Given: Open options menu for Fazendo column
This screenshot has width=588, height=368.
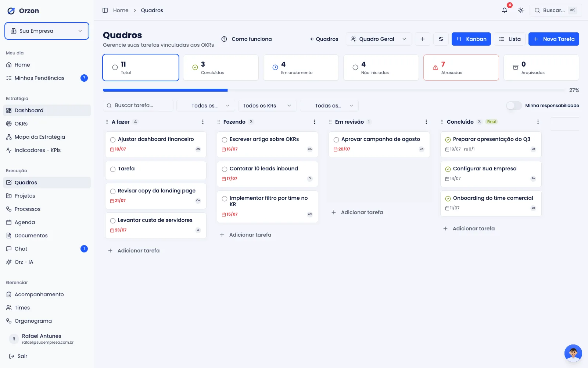Looking at the screenshot, I should (x=315, y=122).
